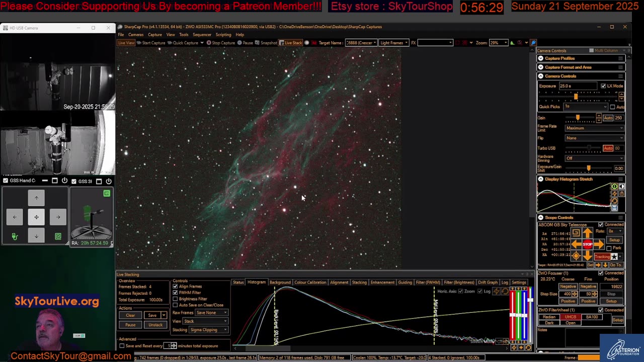Toggle the scope Connected checkbox

coord(601,225)
